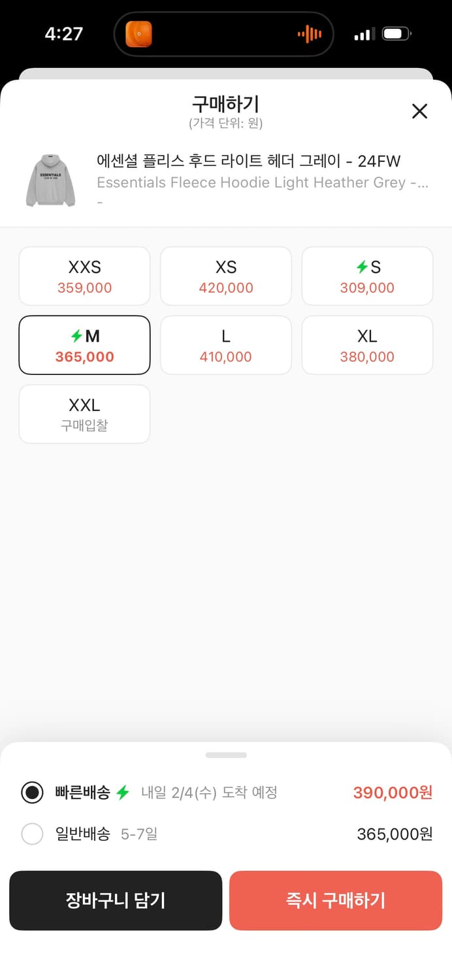Tap the orange app icon in Dynamic Island
This screenshot has width=452, height=980.
tap(138, 34)
